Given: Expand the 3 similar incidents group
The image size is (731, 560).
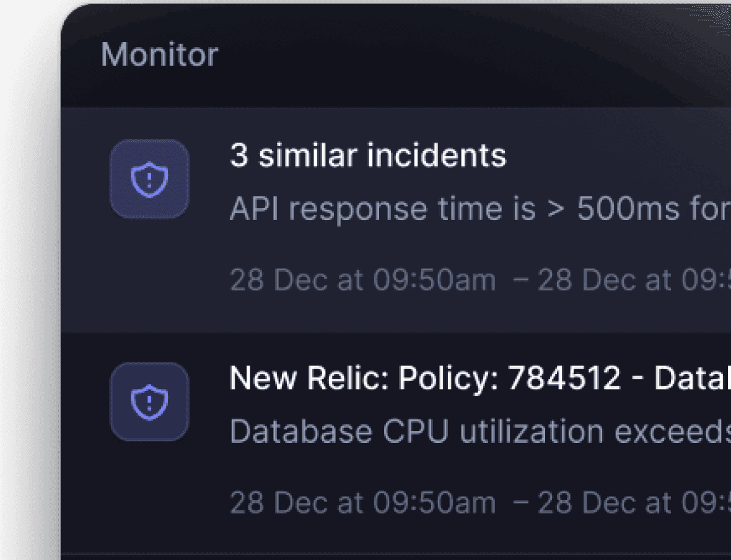Looking at the screenshot, I should coord(367,155).
